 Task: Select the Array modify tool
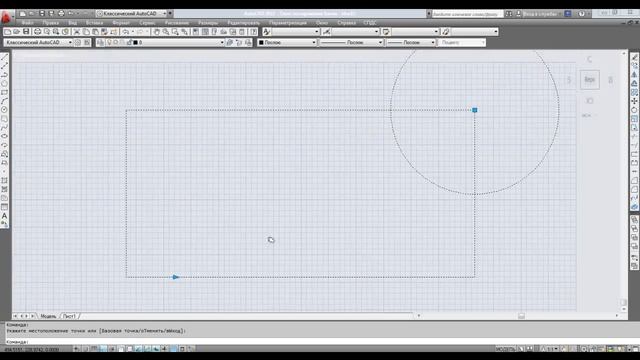point(634,93)
